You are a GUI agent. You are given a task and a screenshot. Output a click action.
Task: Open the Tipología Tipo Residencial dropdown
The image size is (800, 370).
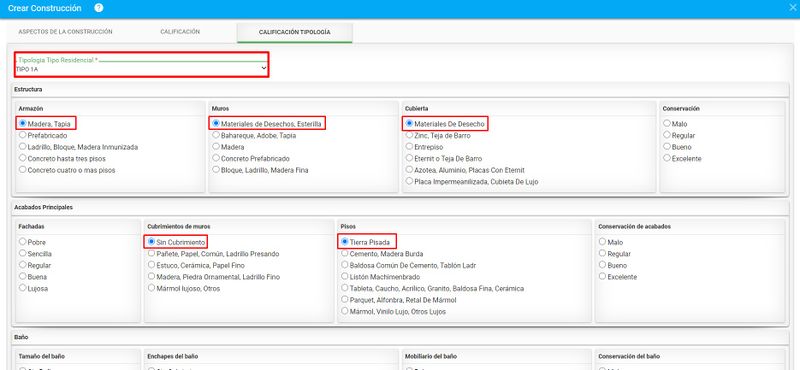141,68
